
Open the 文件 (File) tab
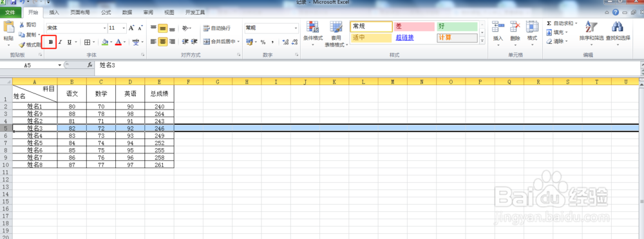tap(10, 12)
